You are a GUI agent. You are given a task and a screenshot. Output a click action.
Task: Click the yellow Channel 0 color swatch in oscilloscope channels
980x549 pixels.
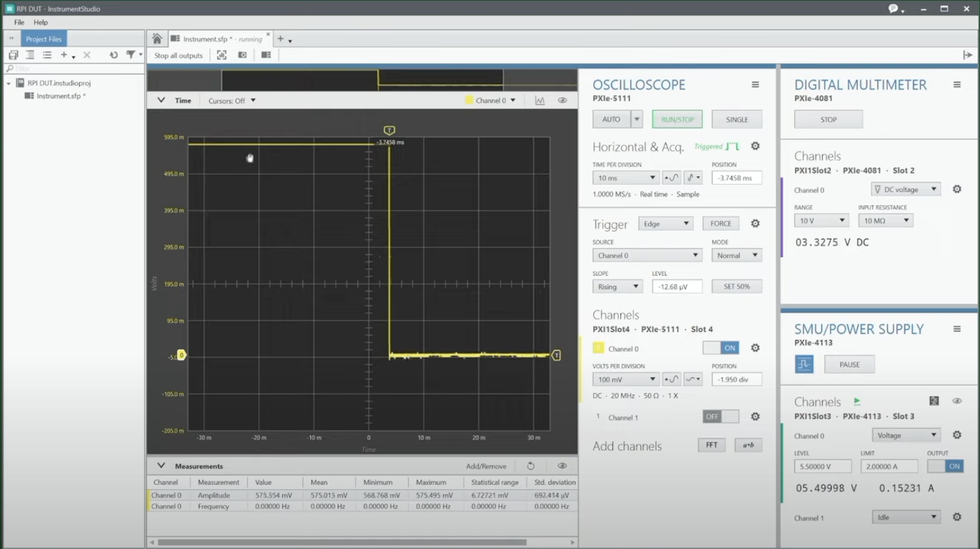point(598,348)
